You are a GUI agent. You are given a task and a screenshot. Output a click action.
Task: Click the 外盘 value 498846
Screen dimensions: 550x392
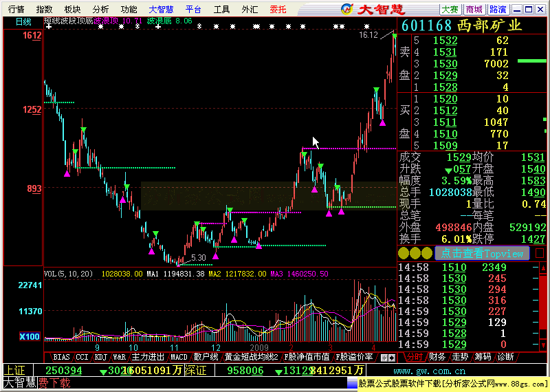click(x=454, y=228)
